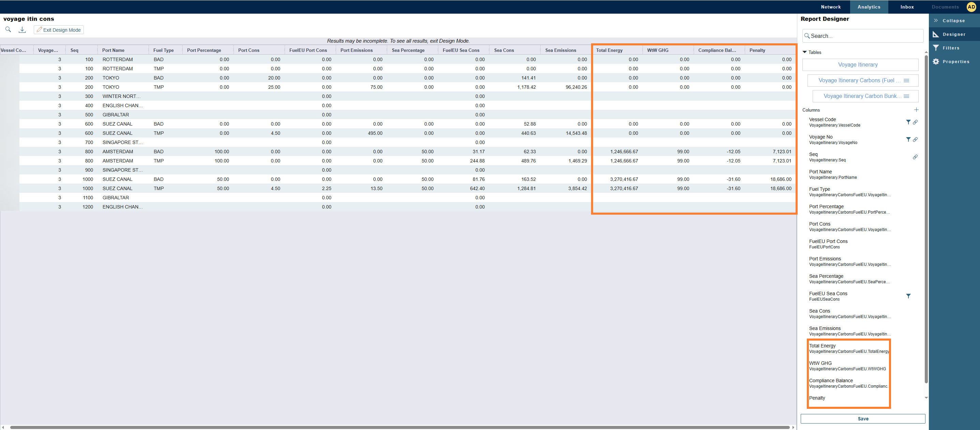This screenshot has width=980, height=430.
Task: Save the report design
Action: (x=862, y=419)
